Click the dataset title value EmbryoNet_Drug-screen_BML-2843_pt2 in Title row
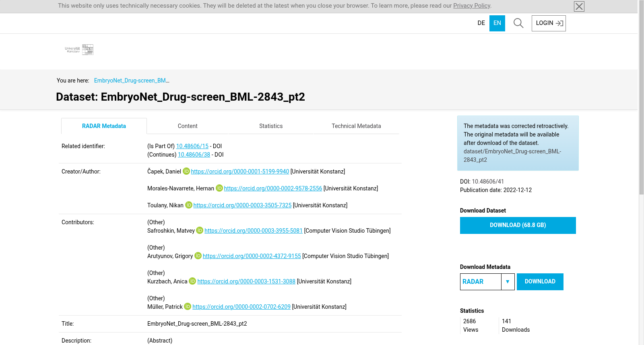 coord(197,324)
